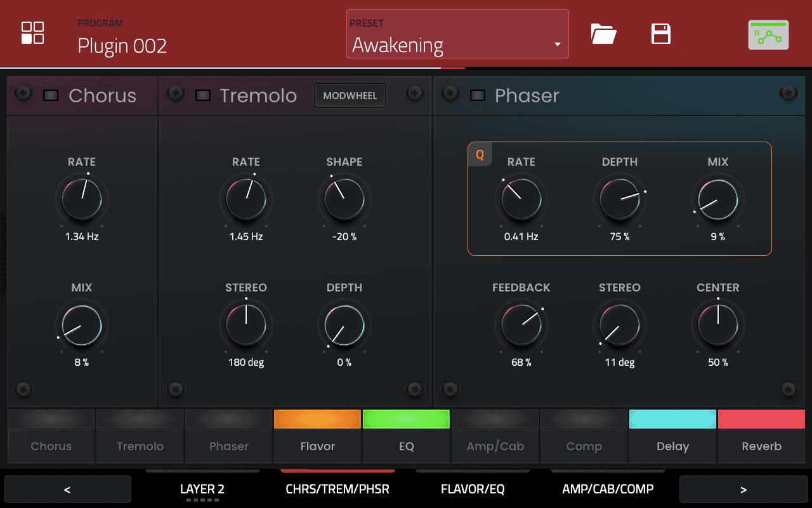812x508 pixels.
Task: Select the LAYER 2 tab
Action: pos(202,489)
